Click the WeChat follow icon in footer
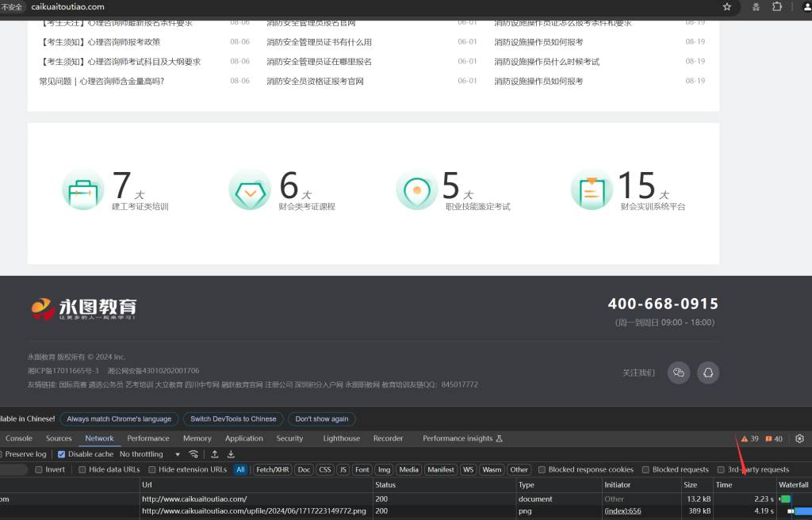Viewport: 812px width, 520px height. (x=678, y=373)
